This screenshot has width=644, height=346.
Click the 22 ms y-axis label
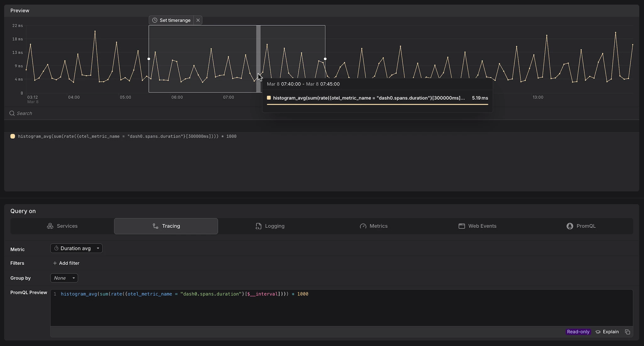[x=18, y=26]
